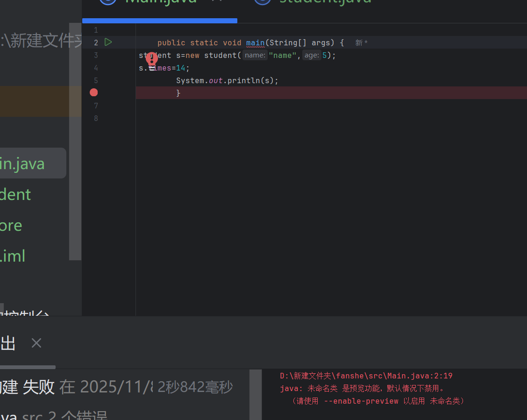Open the Main.java:2:19 error location link

point(366,376)
